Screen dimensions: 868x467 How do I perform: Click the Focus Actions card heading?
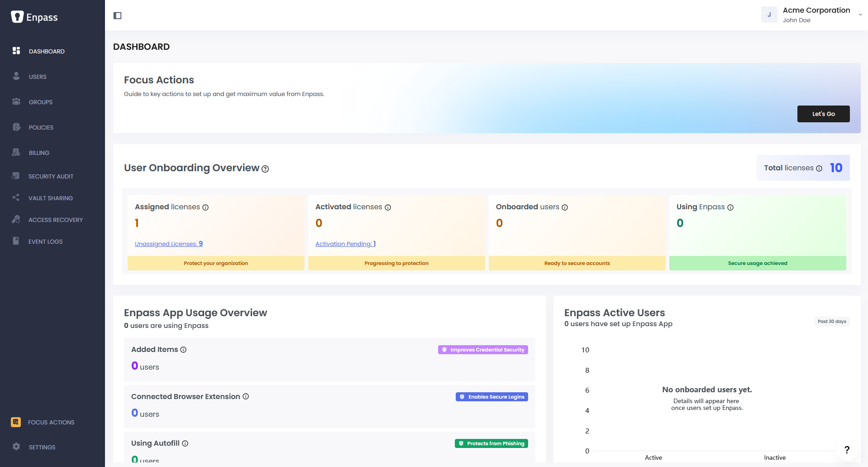click(x=159, y=80)
